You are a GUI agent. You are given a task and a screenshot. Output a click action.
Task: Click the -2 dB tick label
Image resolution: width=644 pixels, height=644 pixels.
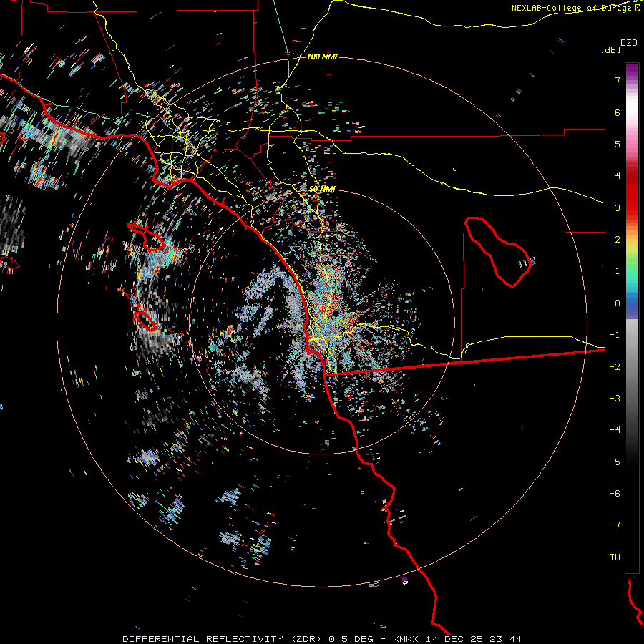[x=615, y=367]
